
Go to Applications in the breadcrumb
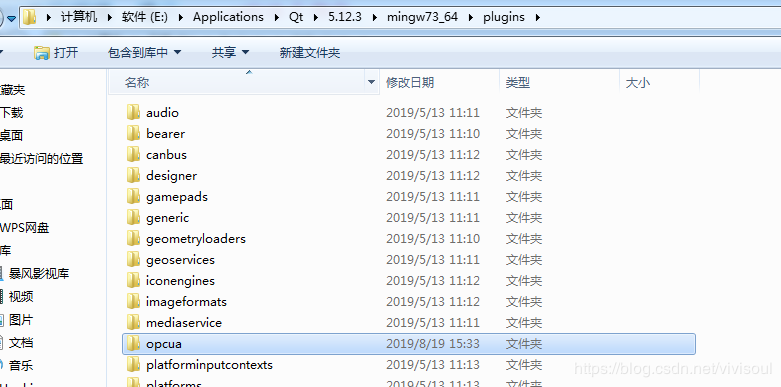point(228,17)
